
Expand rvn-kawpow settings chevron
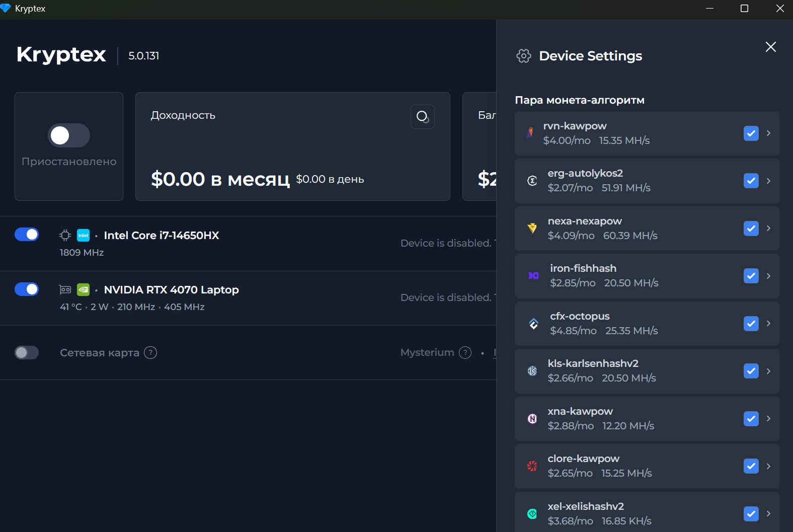click(768, 133)
